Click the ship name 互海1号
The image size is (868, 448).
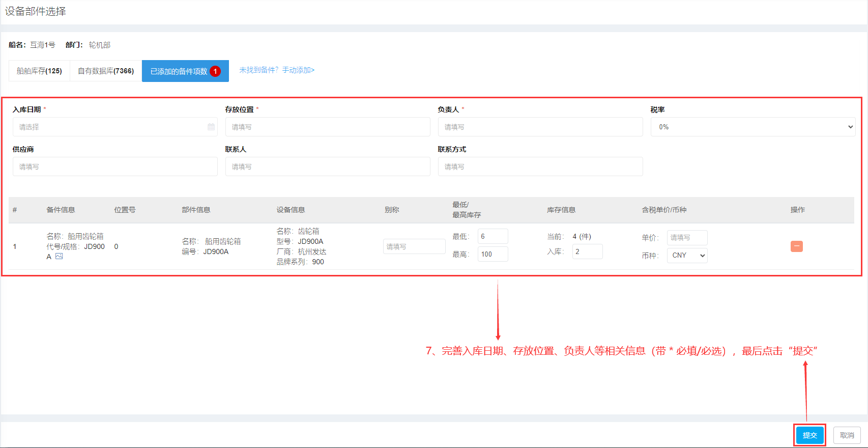pos(43,45)
